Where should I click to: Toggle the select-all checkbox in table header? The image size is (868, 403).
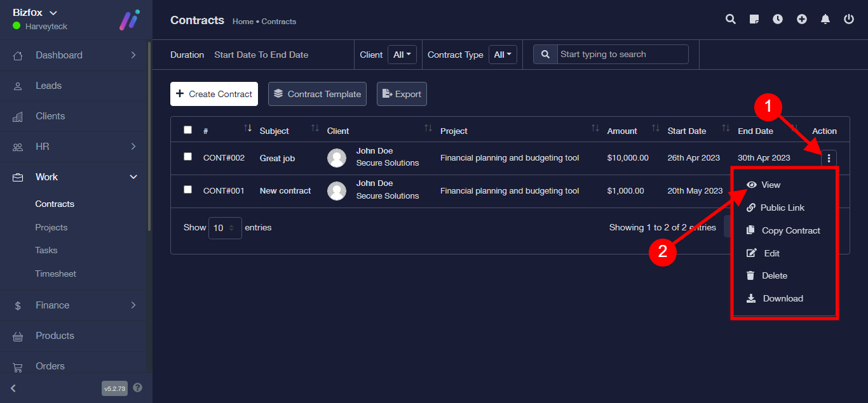click(187, 130)
